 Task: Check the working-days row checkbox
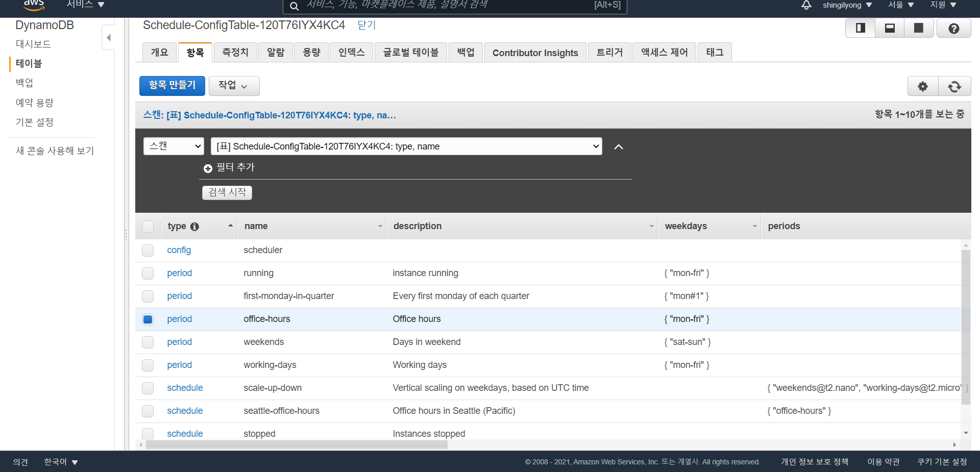[x=148, y=365]
